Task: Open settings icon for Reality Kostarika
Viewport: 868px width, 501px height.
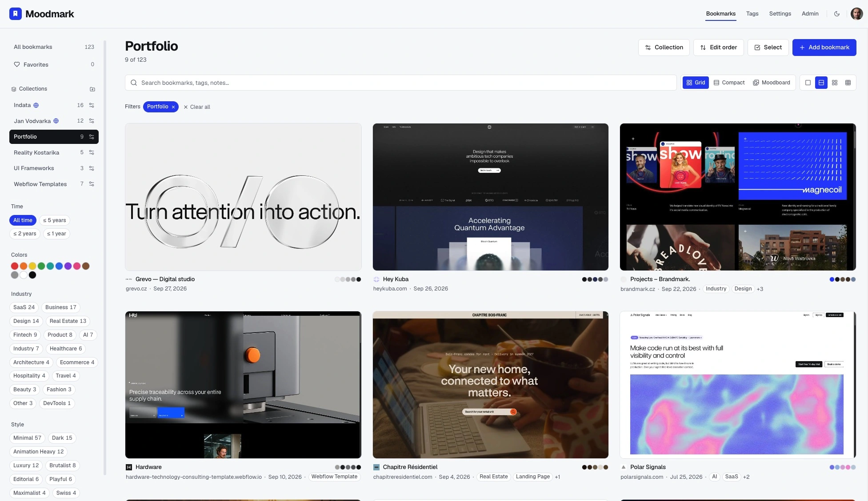Action: 92,152
